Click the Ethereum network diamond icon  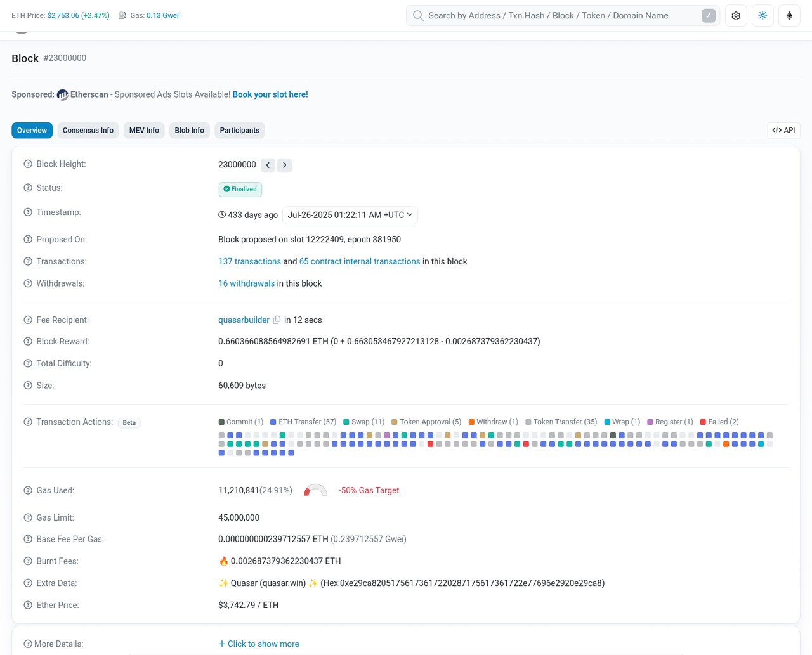[789, 16]
